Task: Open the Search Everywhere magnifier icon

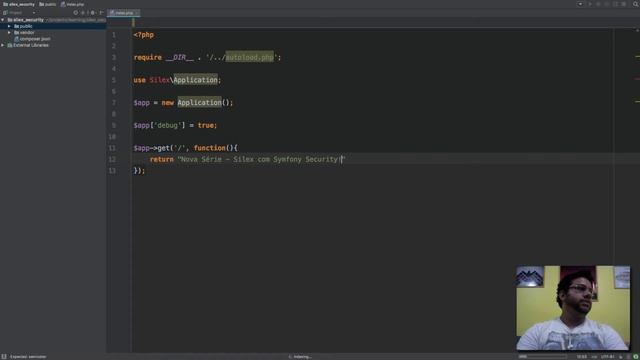Action: point(636,4)
